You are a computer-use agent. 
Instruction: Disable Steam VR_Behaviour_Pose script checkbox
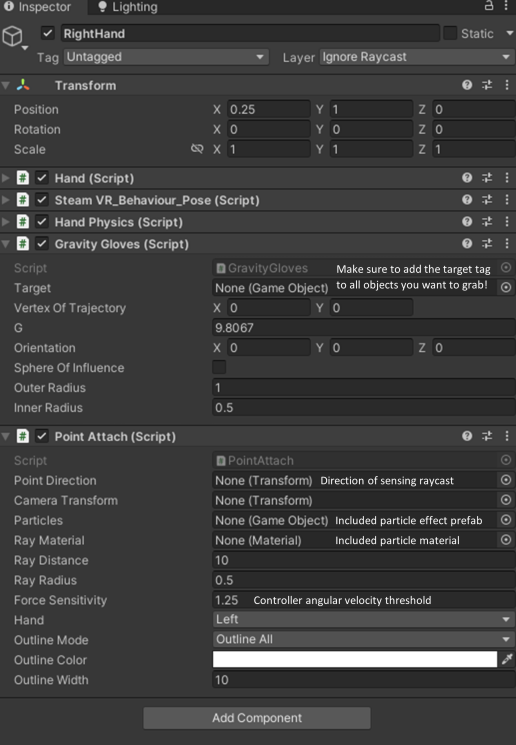click(42, 200)
